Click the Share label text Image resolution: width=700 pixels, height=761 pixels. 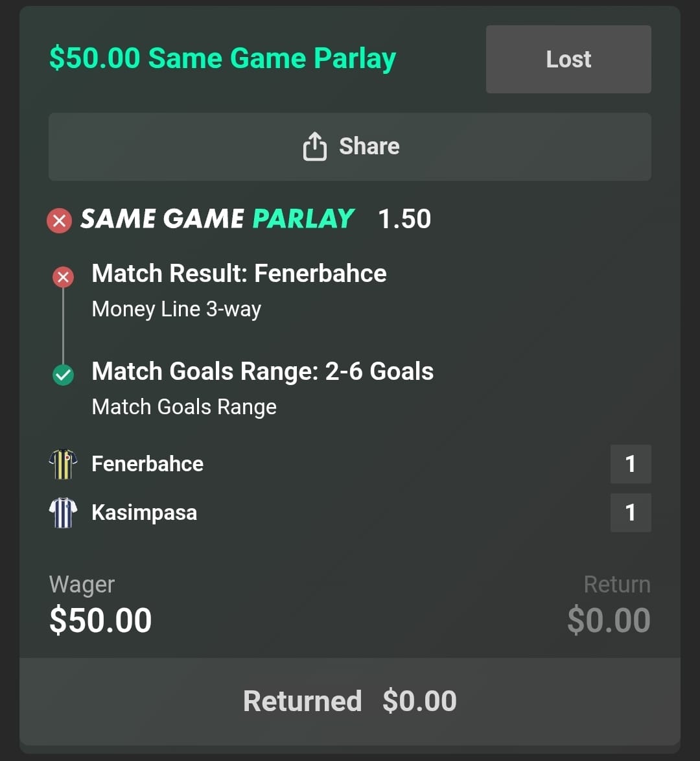coord(369,146)
